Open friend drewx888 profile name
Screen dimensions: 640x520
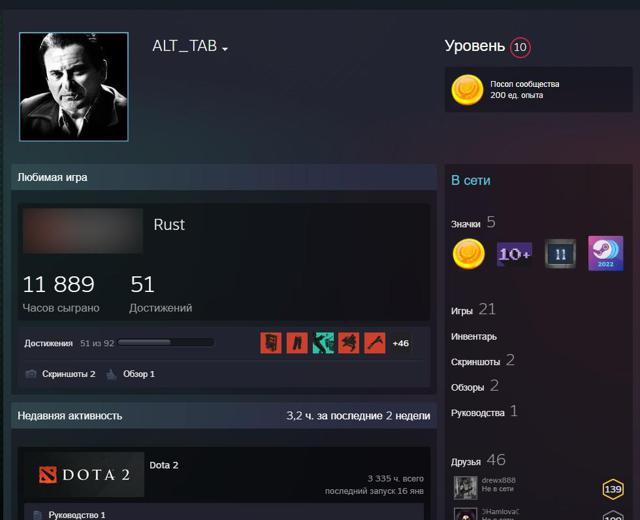(x=498, y=480)
